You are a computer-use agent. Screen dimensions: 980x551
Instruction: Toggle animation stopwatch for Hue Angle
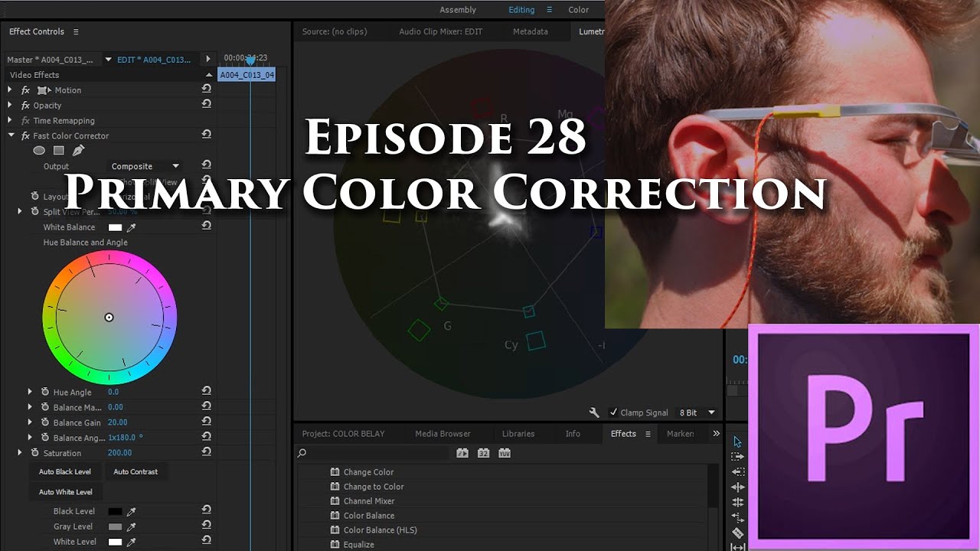45,392
